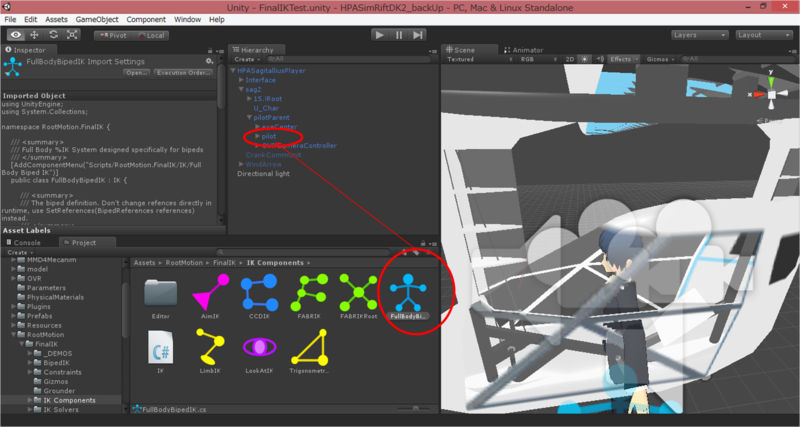This screenshot has width=800, height=427.
Task: Select the TrigonometricIK script icon
Action: click(309, 346)
